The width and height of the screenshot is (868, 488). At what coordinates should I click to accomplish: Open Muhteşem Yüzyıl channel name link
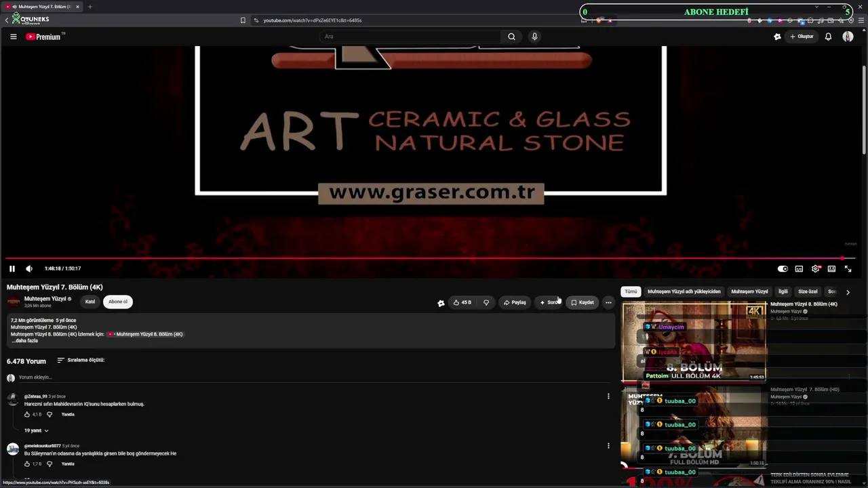click(45, 299)
